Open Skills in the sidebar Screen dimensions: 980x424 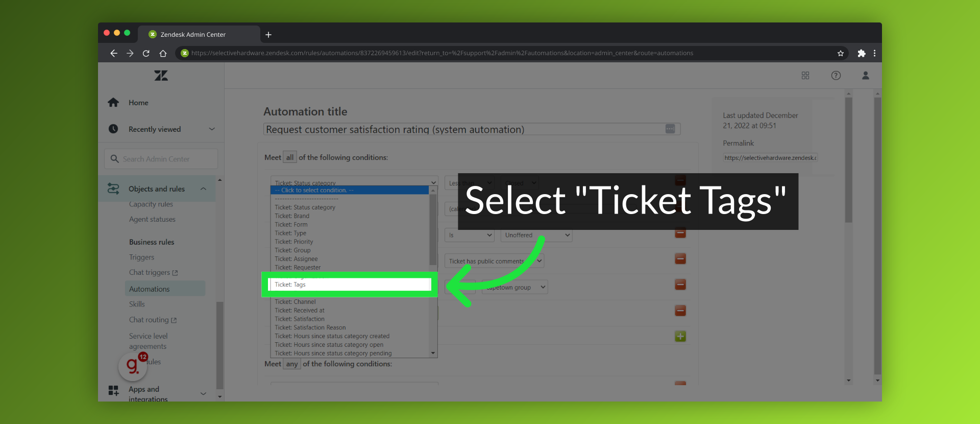click(137, 304)
